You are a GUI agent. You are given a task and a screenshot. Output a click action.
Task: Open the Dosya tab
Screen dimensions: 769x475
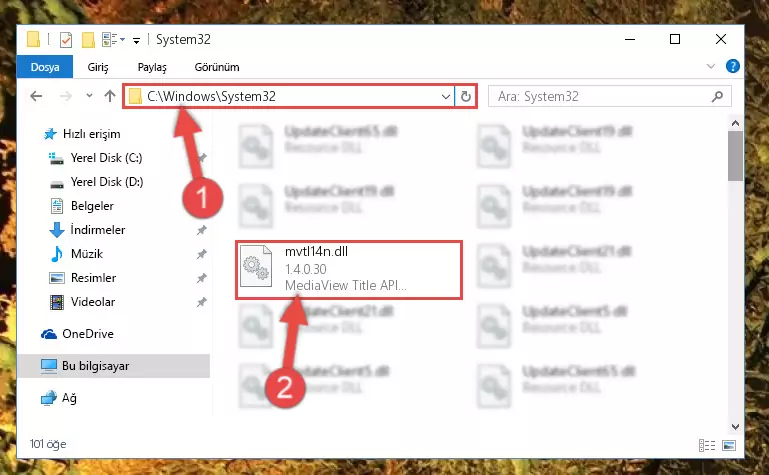(45, 67)
